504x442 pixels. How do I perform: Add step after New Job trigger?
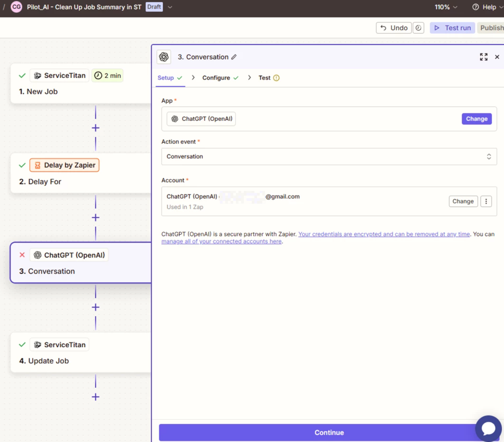[x=95, y=128]
